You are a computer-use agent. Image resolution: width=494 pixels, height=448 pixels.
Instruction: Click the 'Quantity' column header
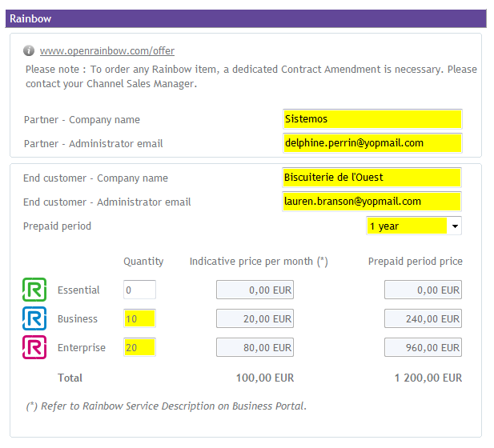(143, 262)
